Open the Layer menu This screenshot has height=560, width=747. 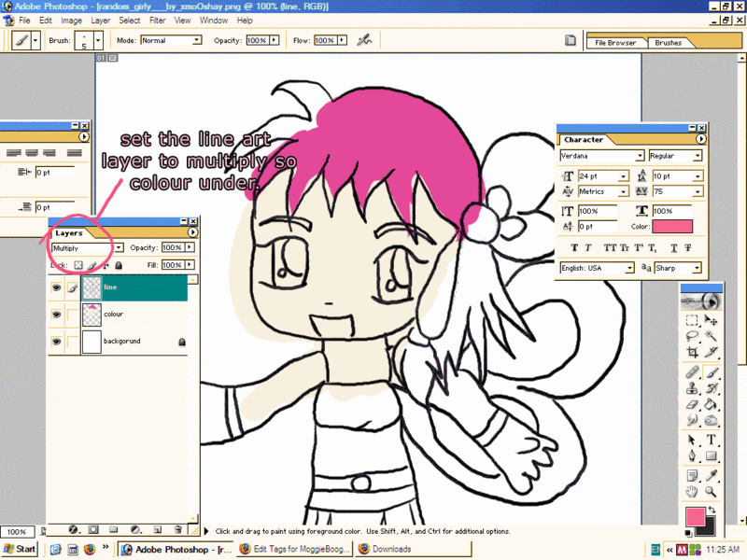(x=101, y=21)
